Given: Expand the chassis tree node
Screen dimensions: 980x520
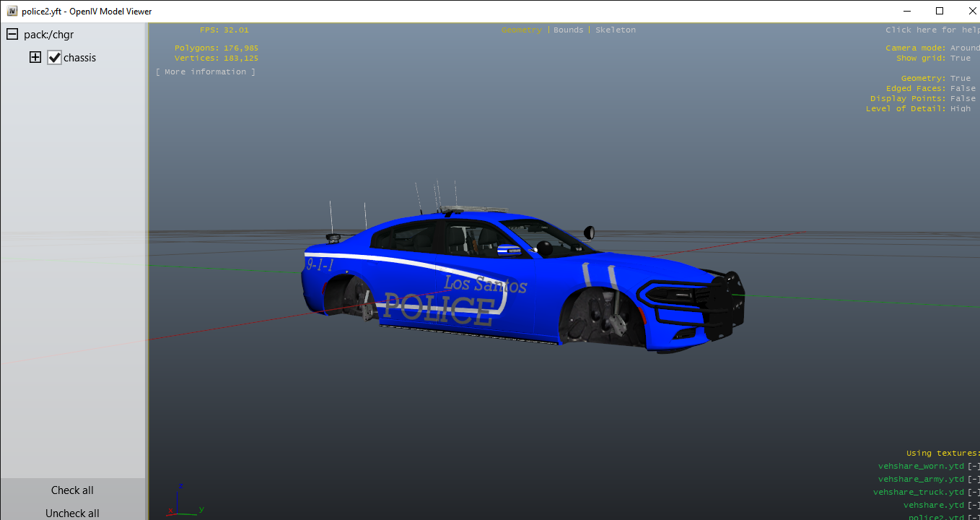Looking at the screenshot, I should pyautogui.click(x=35, y=58).
